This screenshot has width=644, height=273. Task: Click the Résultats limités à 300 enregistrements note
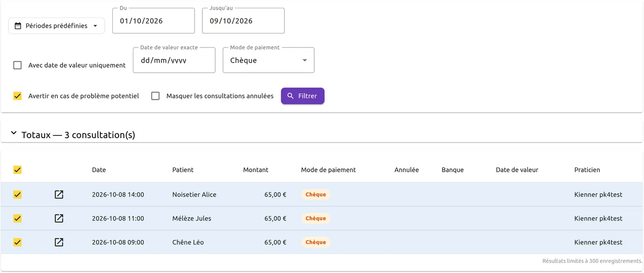point(592,261)
